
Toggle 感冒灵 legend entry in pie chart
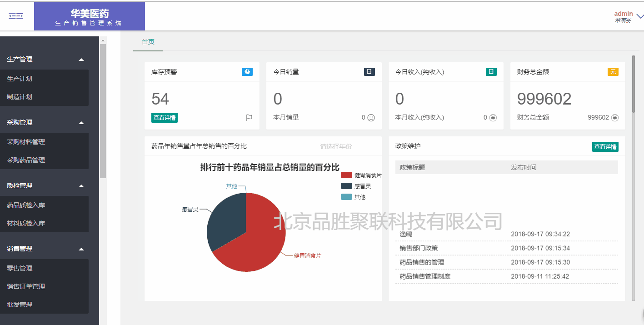click(356, 186)
